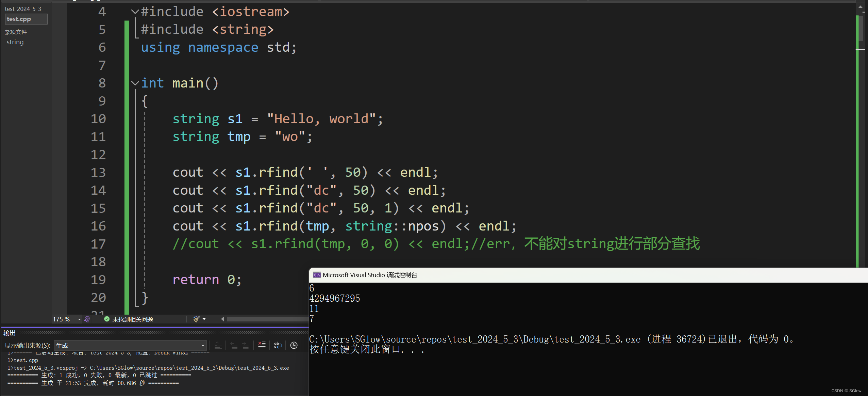This screenshot has height=396, width=868.
Task: Click the find message in code icon
Action: click(218, 345)
